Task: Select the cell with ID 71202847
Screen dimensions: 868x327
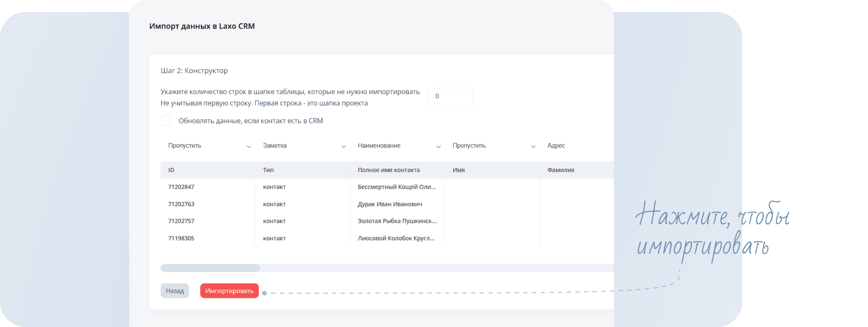Action: 181,187
